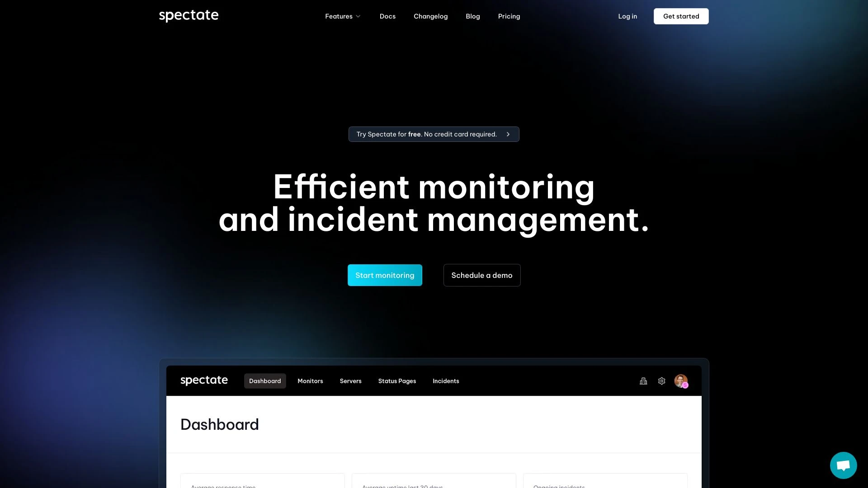Click the Get started button
The height and width of the screenshot is (488, 868).
(681, 16)
